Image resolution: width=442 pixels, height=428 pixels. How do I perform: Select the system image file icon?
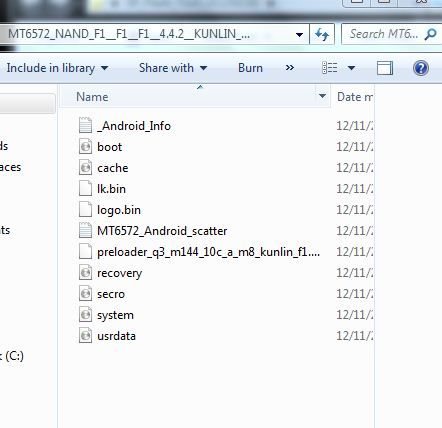[x=85, y=315]
